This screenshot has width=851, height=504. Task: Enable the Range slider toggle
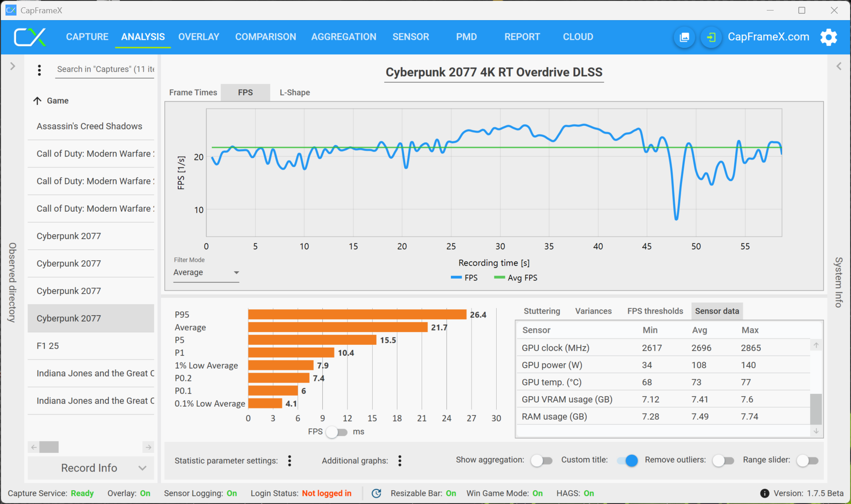[x=808, y=461]
